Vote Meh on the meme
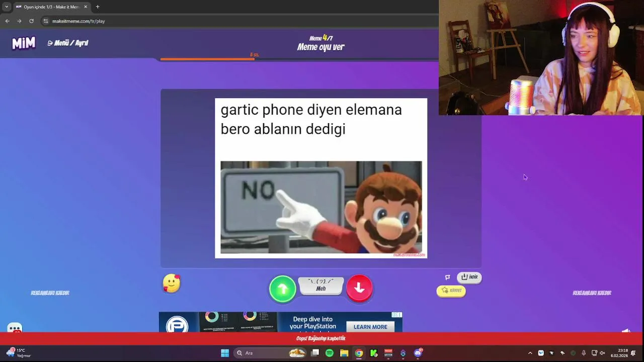 [321, 286]
